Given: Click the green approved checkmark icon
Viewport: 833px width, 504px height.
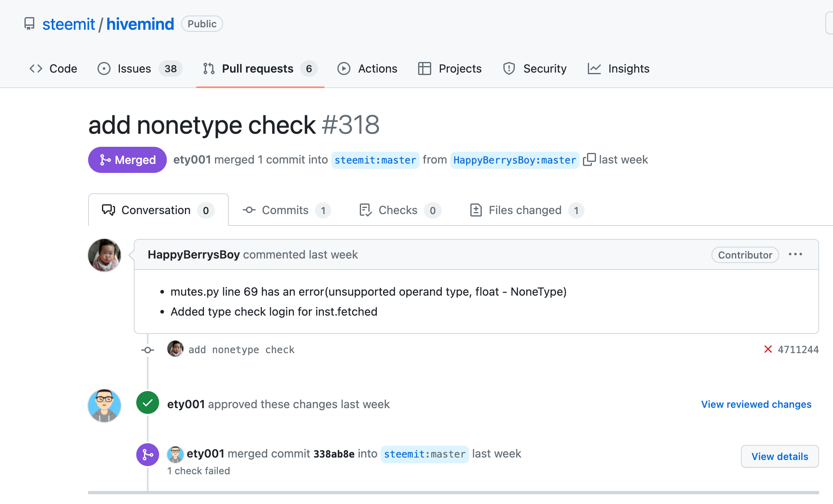Looking at the screenshot, I should [148, 403].
